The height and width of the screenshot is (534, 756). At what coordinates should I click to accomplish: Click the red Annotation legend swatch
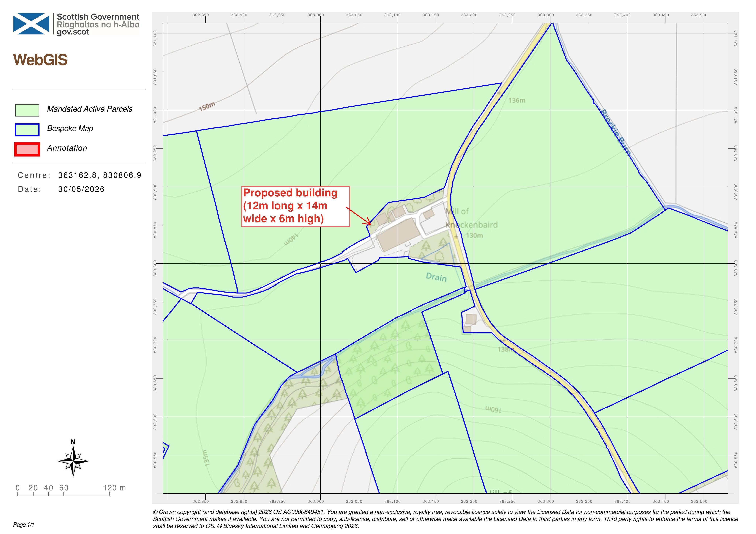[27, 149]
